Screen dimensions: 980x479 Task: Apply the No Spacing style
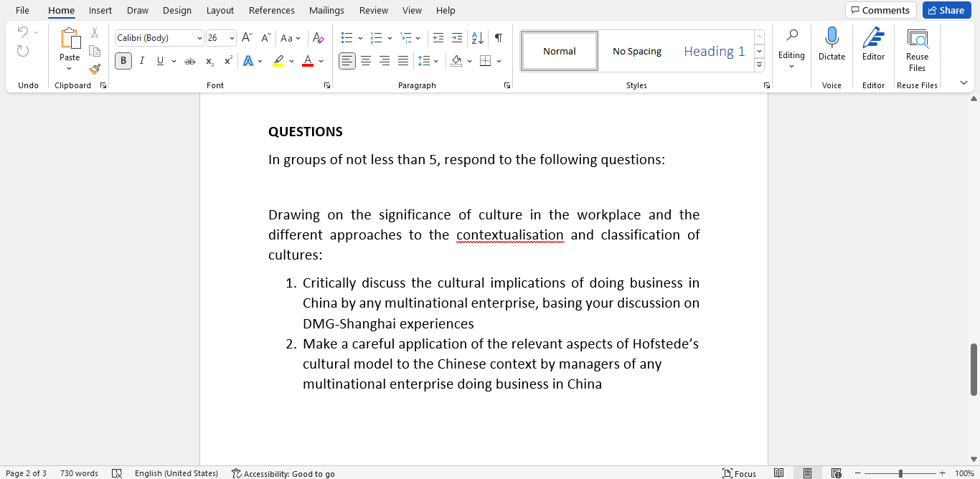click(637, 51)
